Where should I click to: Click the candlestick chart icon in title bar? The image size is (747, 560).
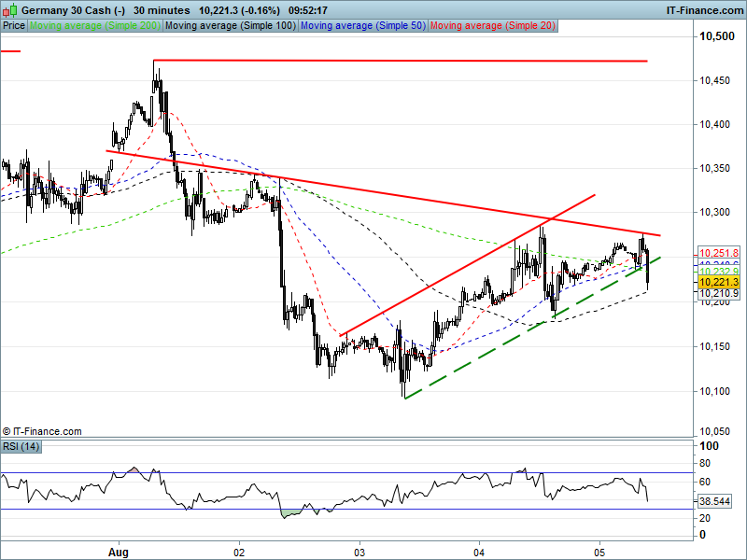10,9
